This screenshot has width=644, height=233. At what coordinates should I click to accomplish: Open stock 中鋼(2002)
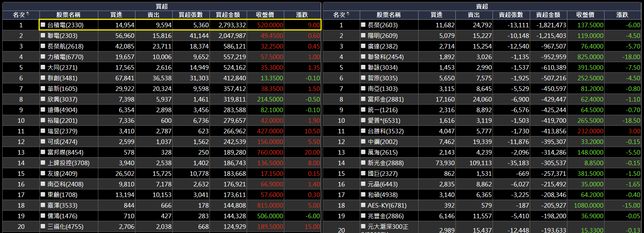click(x=383, y=142)
